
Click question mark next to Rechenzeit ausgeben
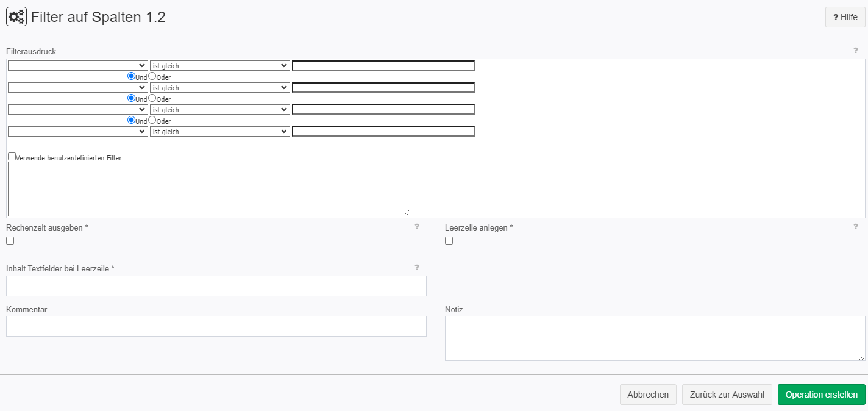click(417, 227)
